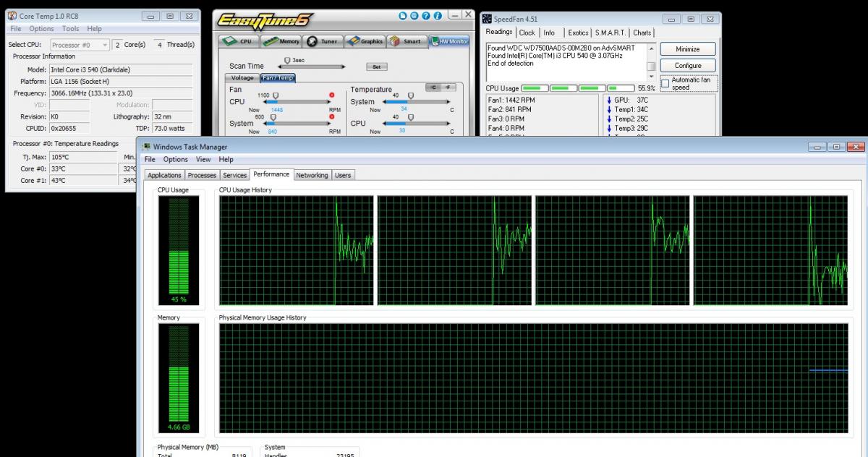This screenshot has width=868, height=457.
Task: Click the Minimize button in SpeedFan
Action: coord(688,49)
